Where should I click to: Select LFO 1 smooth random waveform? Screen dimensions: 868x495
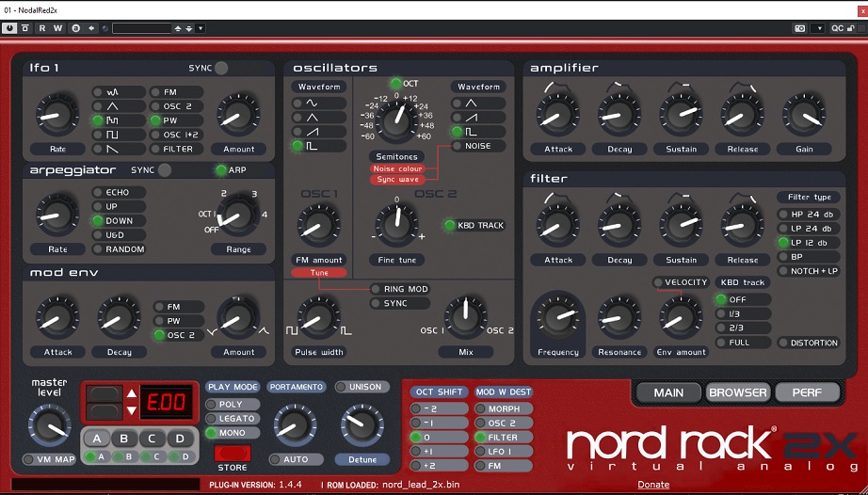tap(119, 92)
